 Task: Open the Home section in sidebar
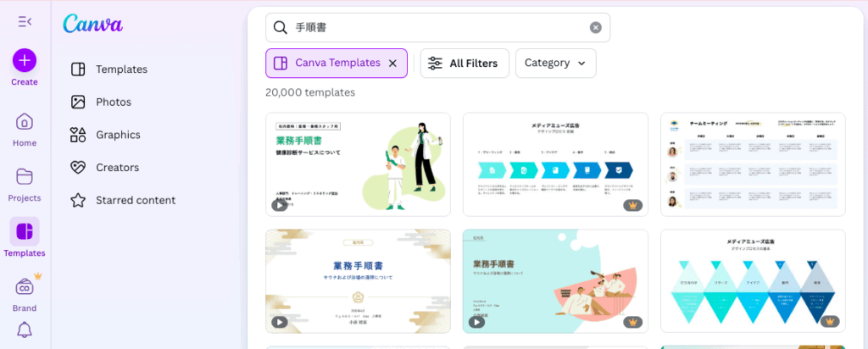point(25,122)
